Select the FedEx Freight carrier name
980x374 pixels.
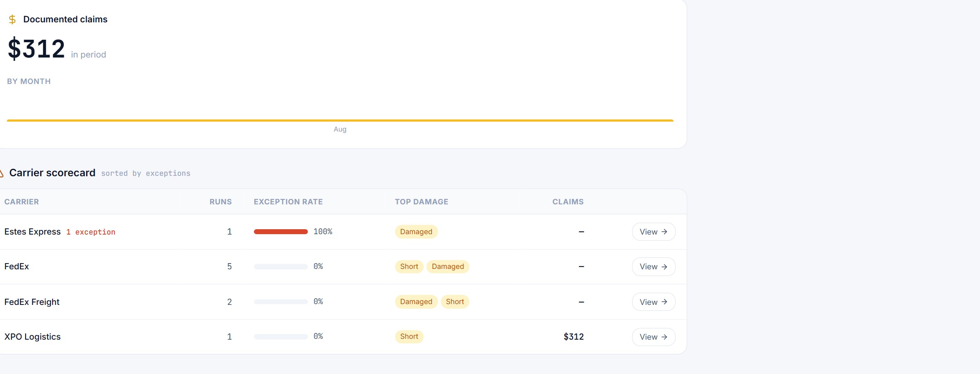coord(32,302)
